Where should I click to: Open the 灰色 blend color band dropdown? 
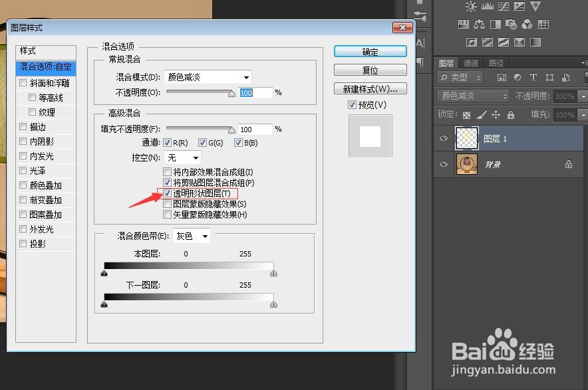click(x=191, y=235)
